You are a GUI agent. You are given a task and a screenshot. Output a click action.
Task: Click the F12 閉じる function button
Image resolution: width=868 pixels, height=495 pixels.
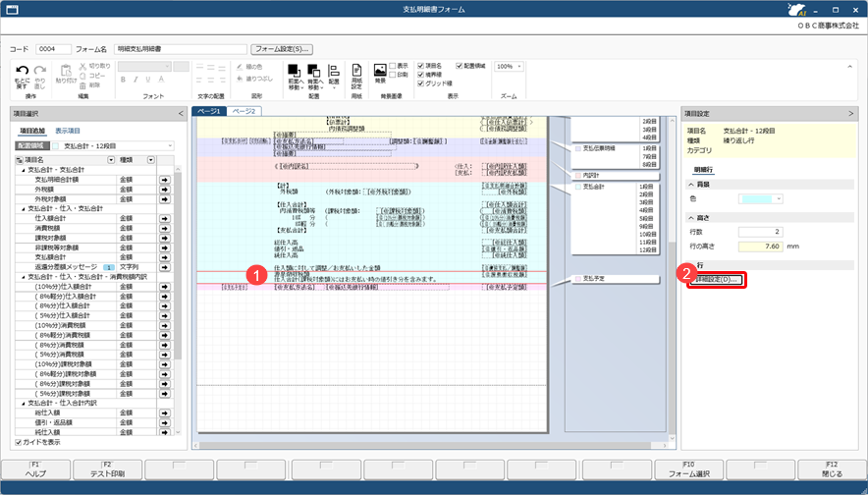(832, 469)
